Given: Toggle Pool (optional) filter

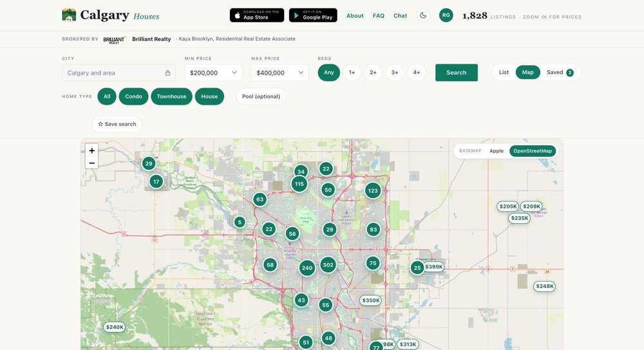Looking at the screenshot, I should click(261, 97).
